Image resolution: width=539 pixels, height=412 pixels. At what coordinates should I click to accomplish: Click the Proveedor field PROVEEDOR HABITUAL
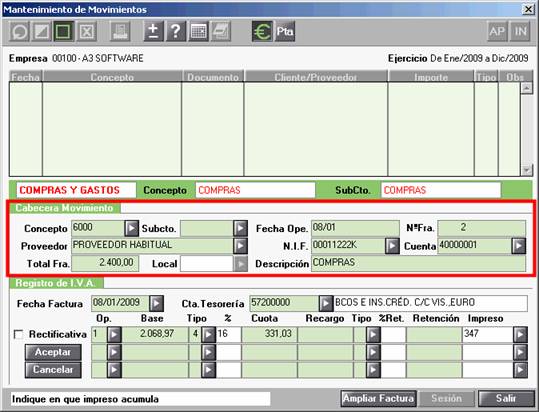pos(152,246)
